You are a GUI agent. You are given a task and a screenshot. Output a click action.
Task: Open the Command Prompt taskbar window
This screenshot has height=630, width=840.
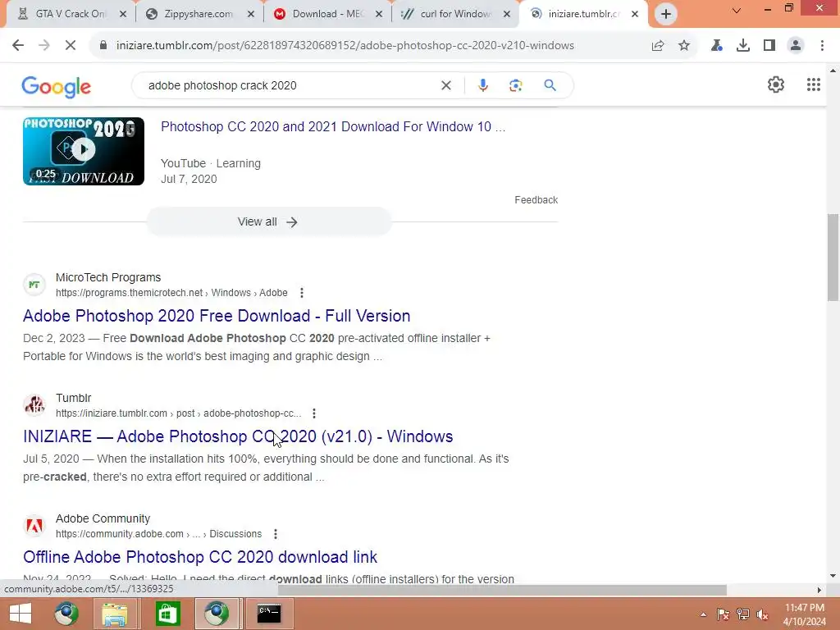click(269, 614)
